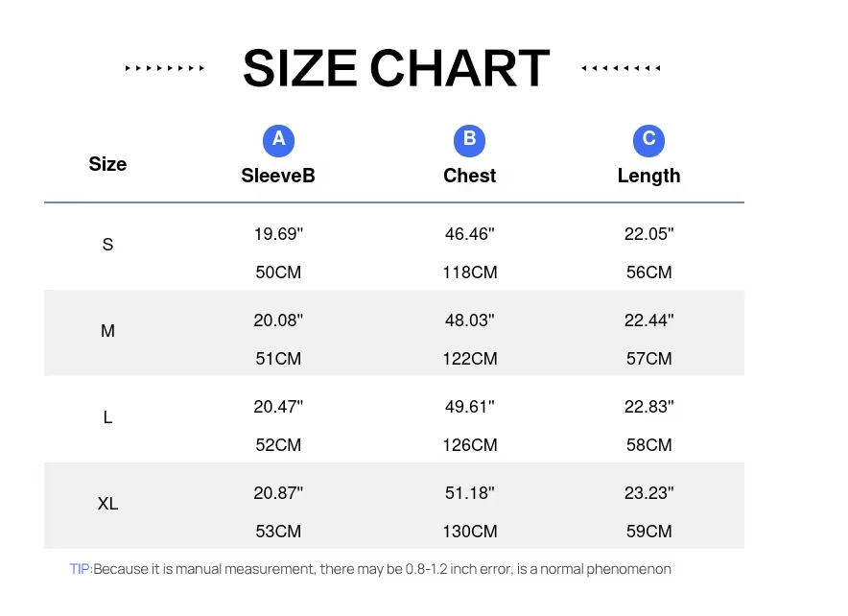Click the blue circle A icon
848x616 pixels.
(278, 140)
